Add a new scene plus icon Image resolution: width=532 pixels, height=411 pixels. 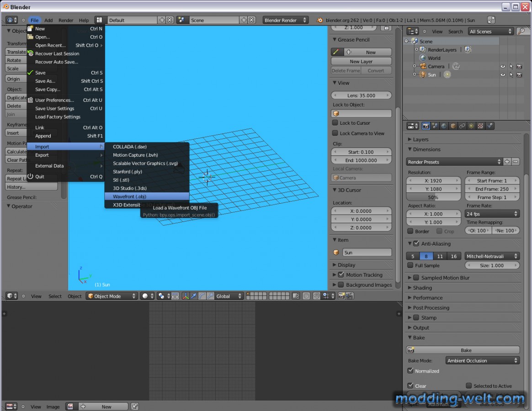(x=244, y=20)
